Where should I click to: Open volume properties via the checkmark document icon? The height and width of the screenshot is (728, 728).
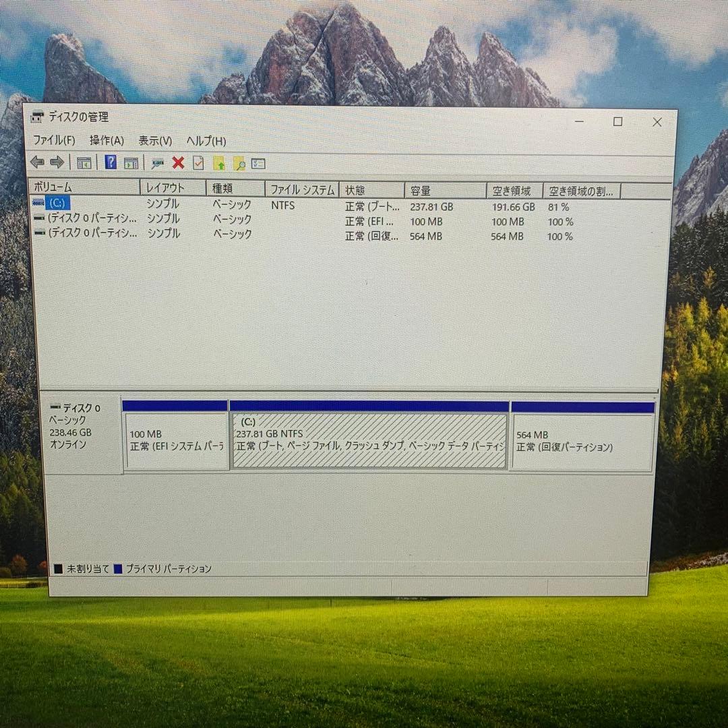click(x=198, y=162)
